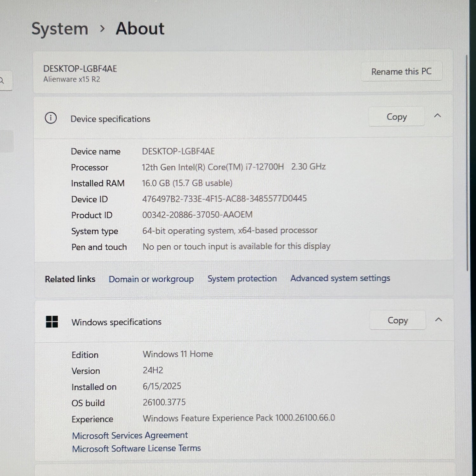Click the Device ID value text
The image size is (476, 476).
pyautogui.click(x=224, y=199)
